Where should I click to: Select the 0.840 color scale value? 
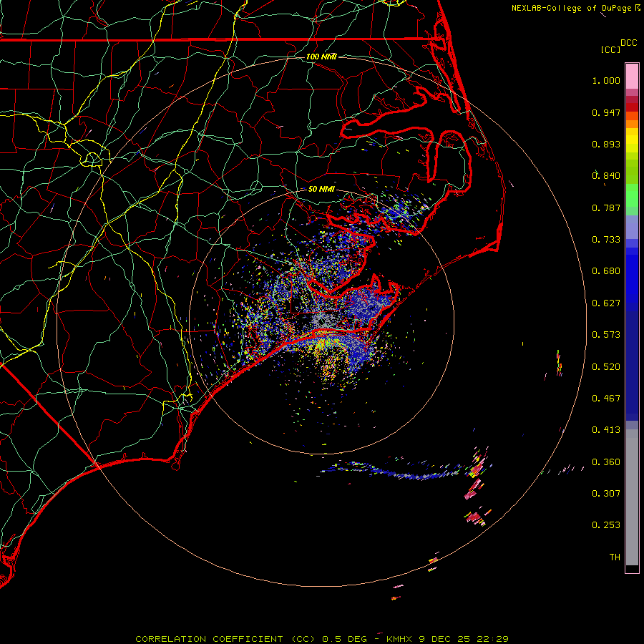[x=606, y=176]
